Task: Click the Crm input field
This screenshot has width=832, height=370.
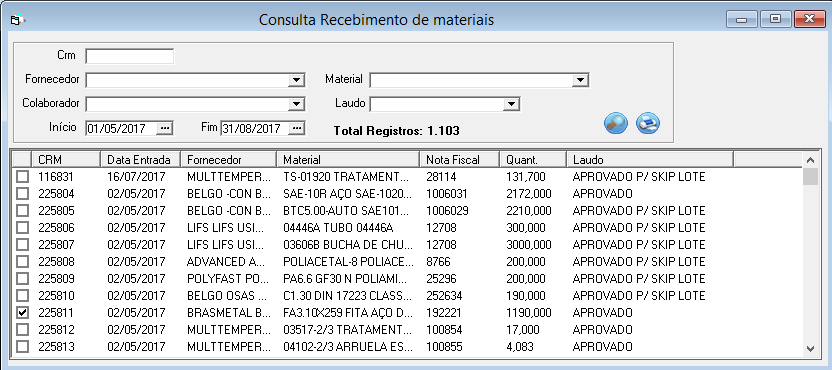Action: coord(129,56)
